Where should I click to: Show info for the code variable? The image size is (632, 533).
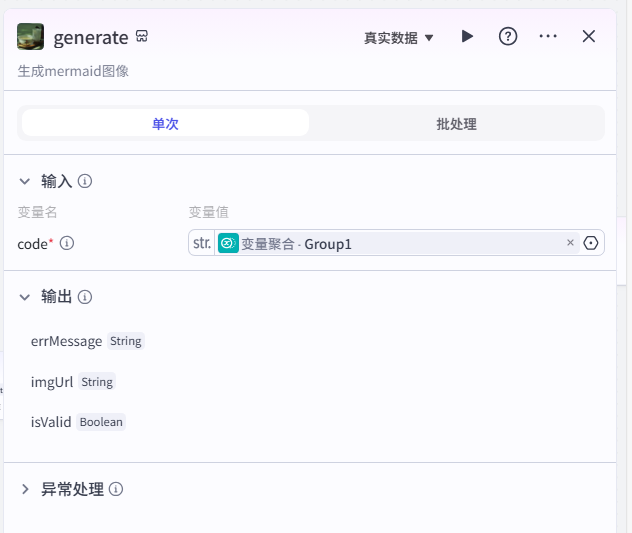(67, 244)
